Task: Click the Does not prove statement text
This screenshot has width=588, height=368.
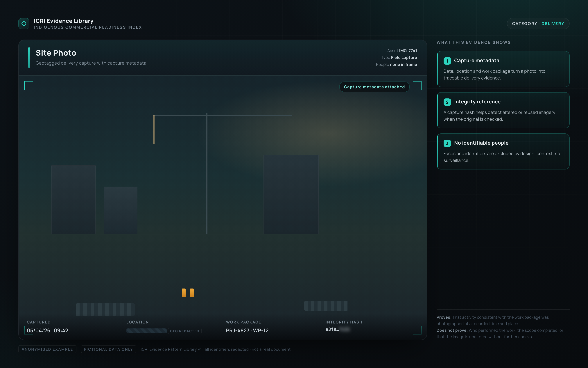Action: 500,334
